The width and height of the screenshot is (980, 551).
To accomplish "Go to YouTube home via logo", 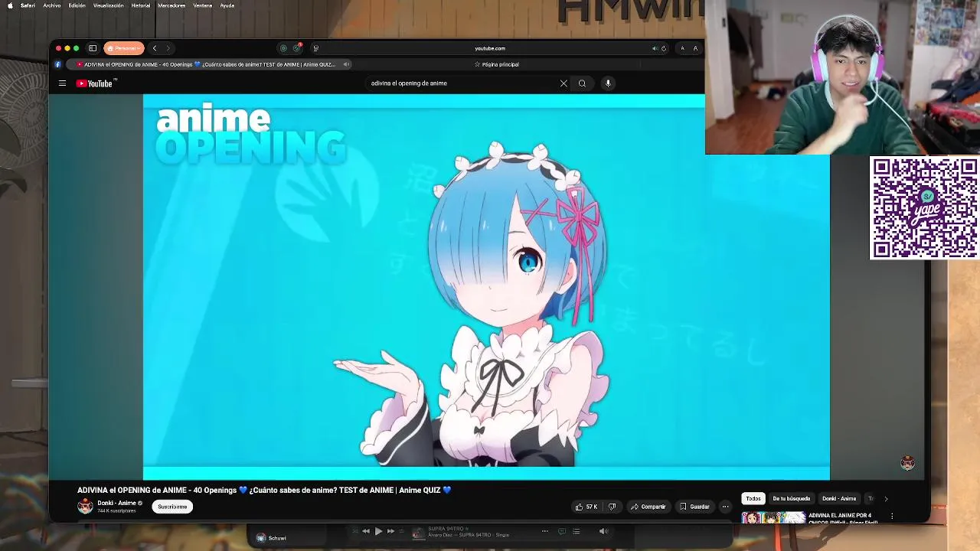I will 96,83.
